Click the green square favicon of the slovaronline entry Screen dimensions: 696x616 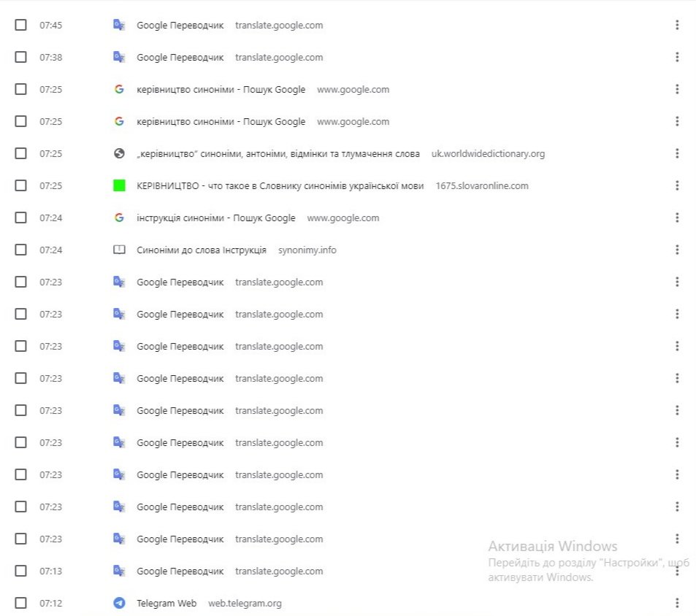coord(119,185)
